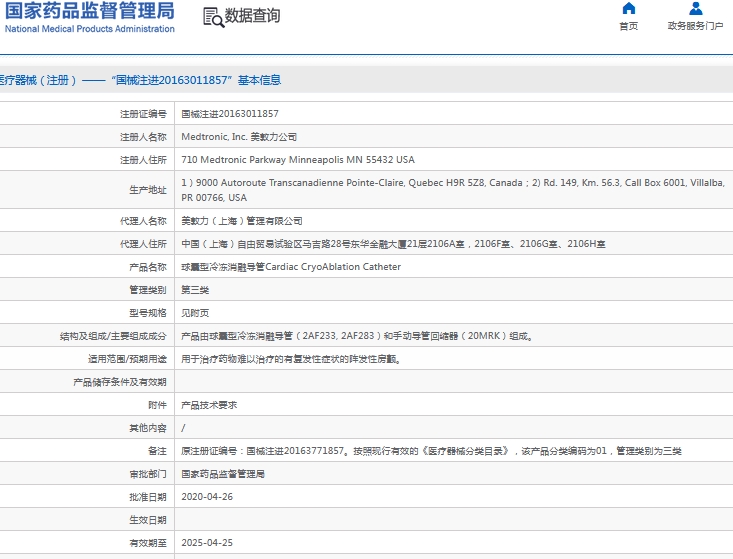
Task: Select registration number value 国械注进20163011857
Action: click(x=230, y=114)
